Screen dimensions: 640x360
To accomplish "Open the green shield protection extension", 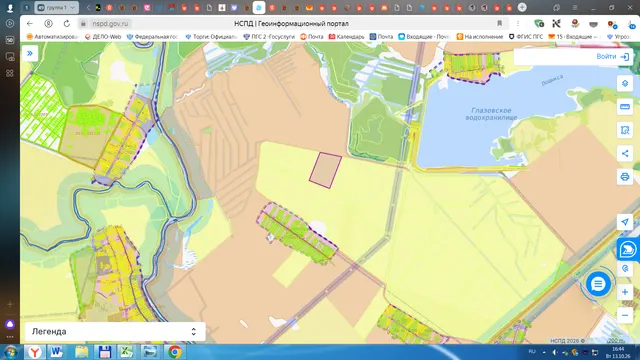I will tap(539, 24).
